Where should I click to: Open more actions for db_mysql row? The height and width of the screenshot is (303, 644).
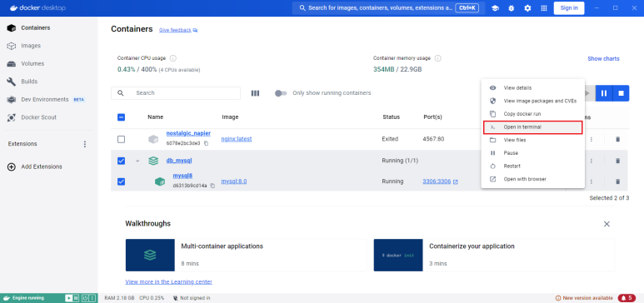(x=592, y=161)
